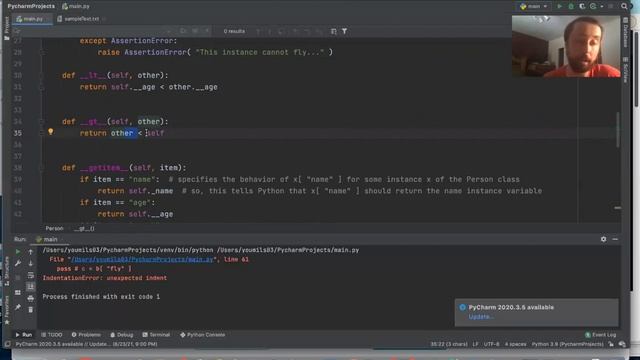Click the yellow lightbulb intention icon on line 35
The width and height of the screenshot is (640, 360).
tap(51, 132)
